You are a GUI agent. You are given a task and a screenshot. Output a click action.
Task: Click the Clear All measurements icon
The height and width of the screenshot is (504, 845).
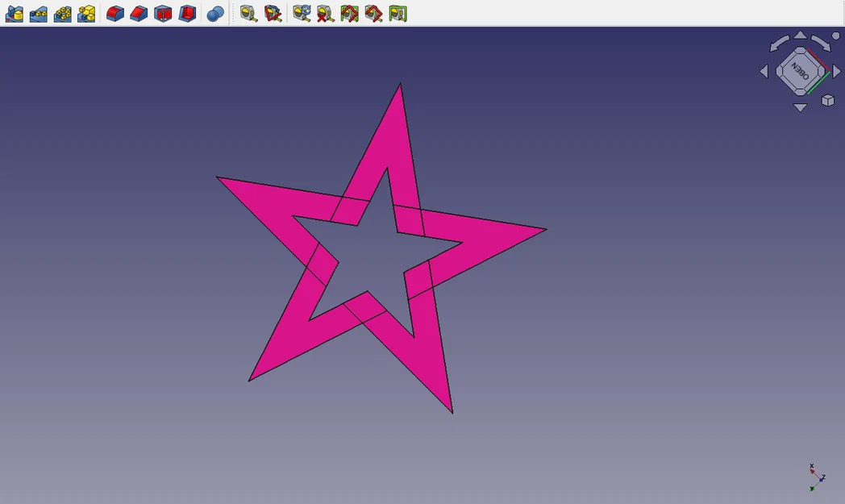tap(324, 14)
